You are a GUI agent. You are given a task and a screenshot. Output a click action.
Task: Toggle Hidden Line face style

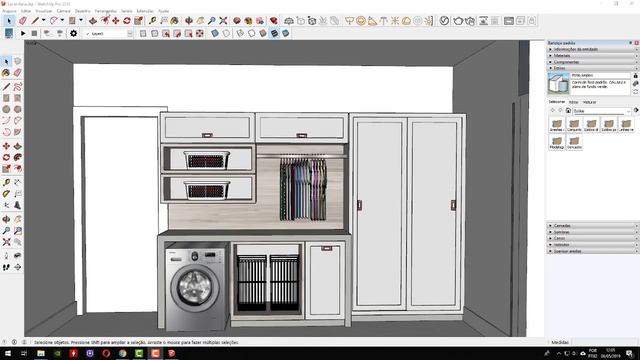point(252,33)
